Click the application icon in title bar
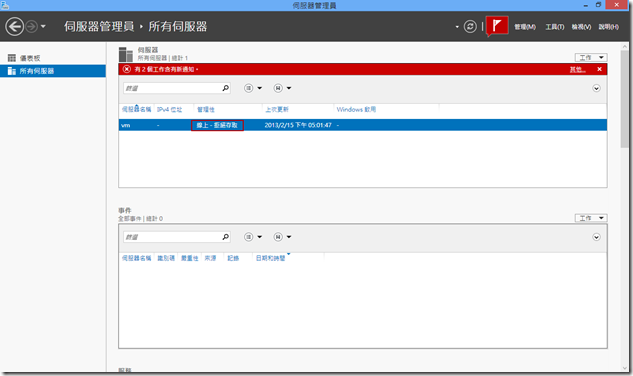The image size is (633, 376). coord(4,5)
